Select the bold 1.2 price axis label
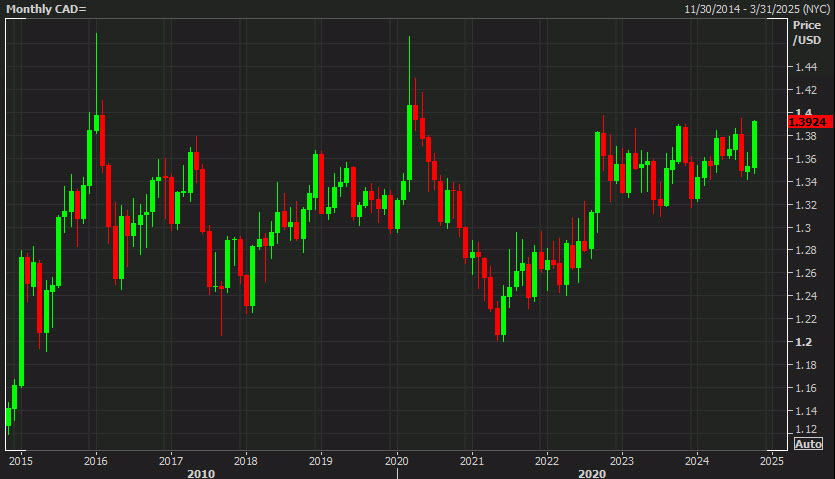The image size is (835, 479). pyautogui.click(x=804, y=342)
